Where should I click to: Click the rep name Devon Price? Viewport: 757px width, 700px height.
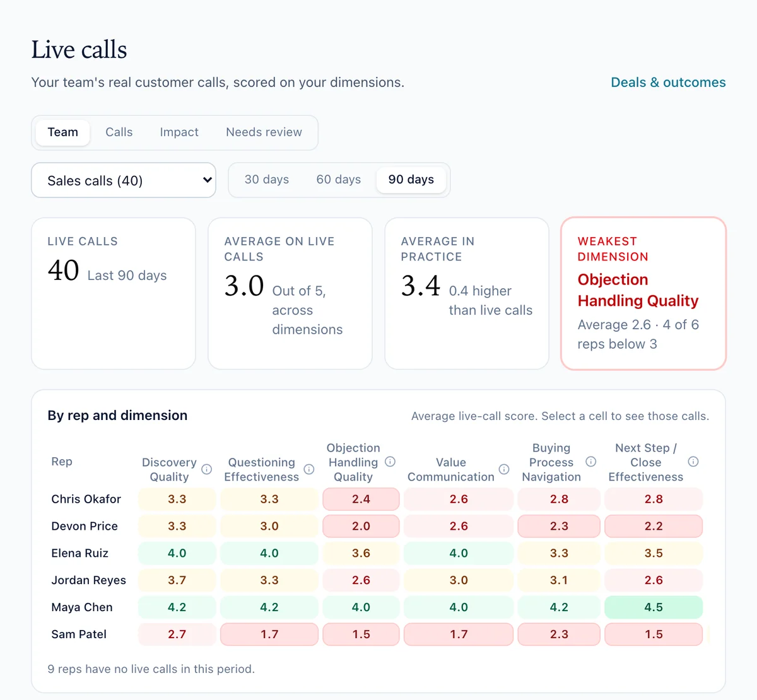85,526
